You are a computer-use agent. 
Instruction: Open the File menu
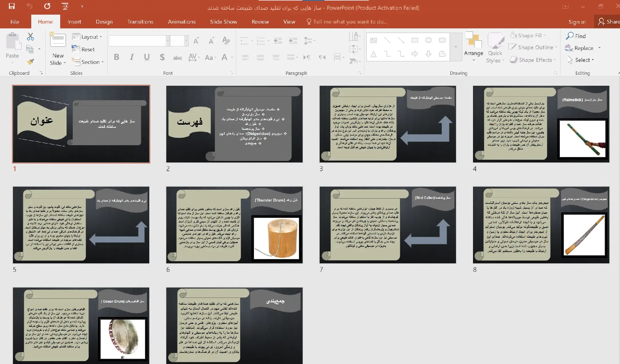coord(15,22)
